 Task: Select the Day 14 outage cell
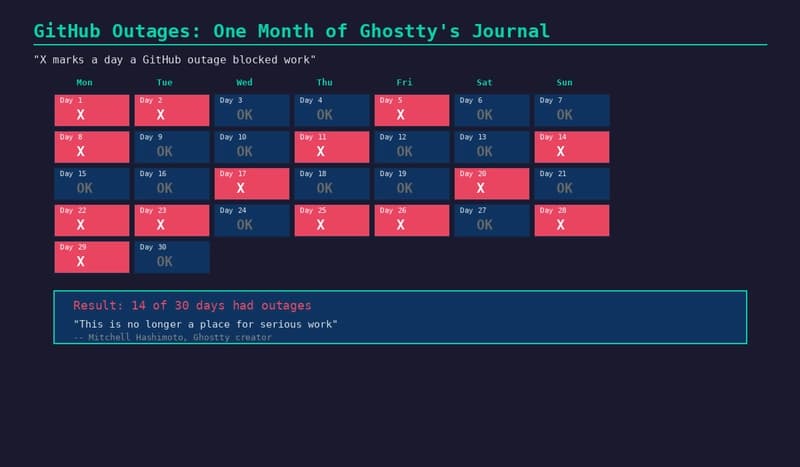[572, 147]
